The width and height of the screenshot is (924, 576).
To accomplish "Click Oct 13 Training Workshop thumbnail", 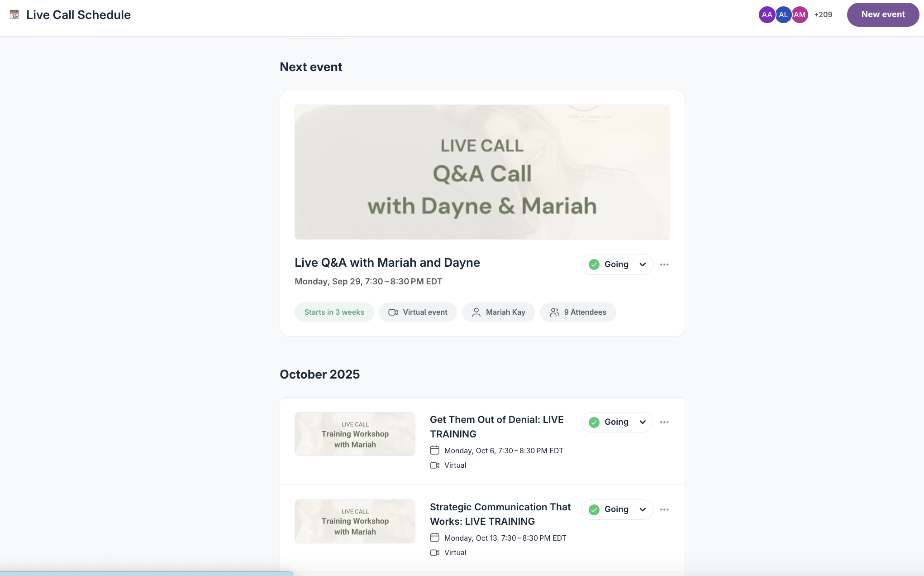I will tap(355, 521).
